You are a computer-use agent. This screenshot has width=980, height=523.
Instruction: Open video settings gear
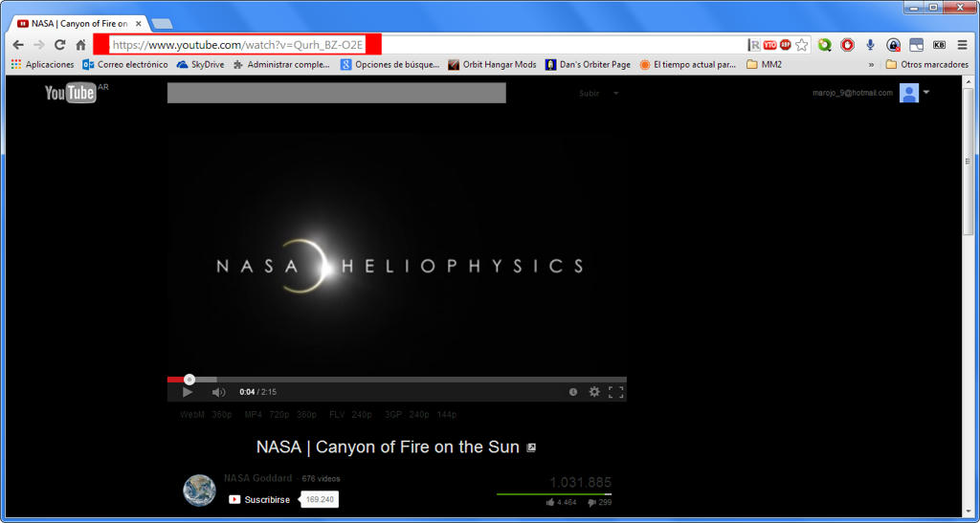click(x=594, y=392)
